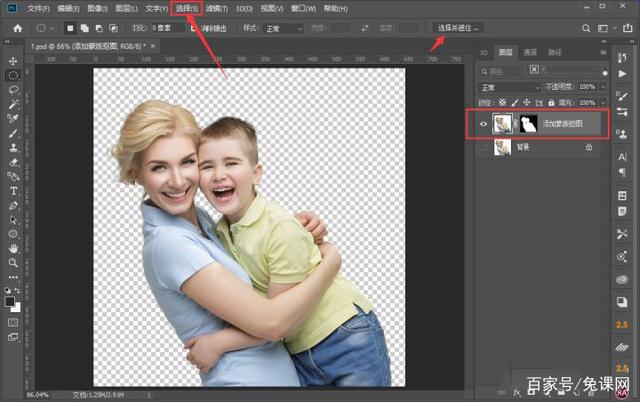This screenshot has height=402, width=640.
Task: Click the feather value input field
Action: click(x=167, y=28)
